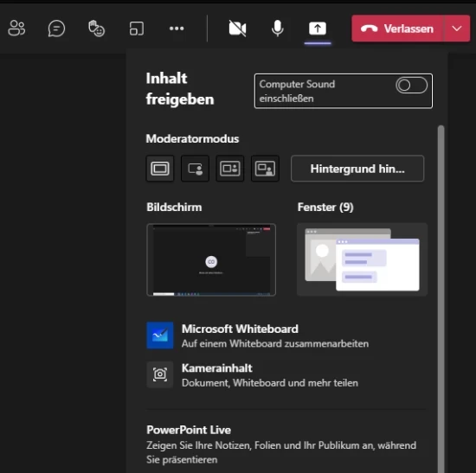
Task: Click the Kamerainhalt camera icon
Action: [x=160, y=374]
